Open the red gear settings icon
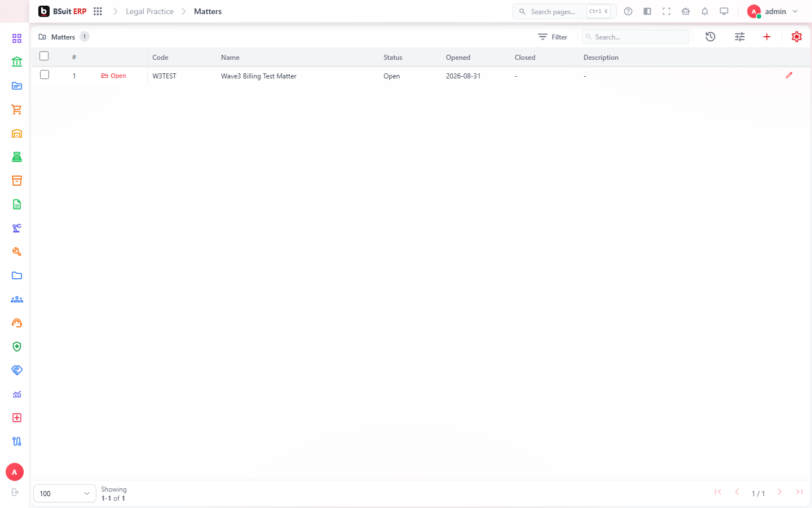Viewport: 812px width, 508px height. click(x=797, y=37)
